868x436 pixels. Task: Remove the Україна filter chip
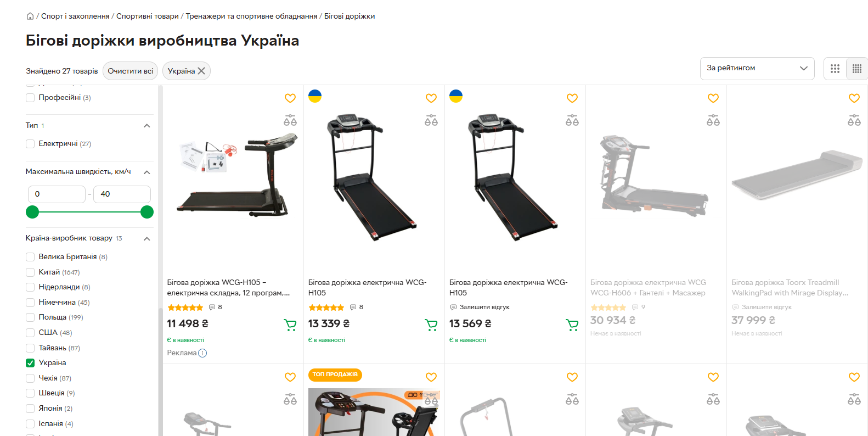pos(201,71)
